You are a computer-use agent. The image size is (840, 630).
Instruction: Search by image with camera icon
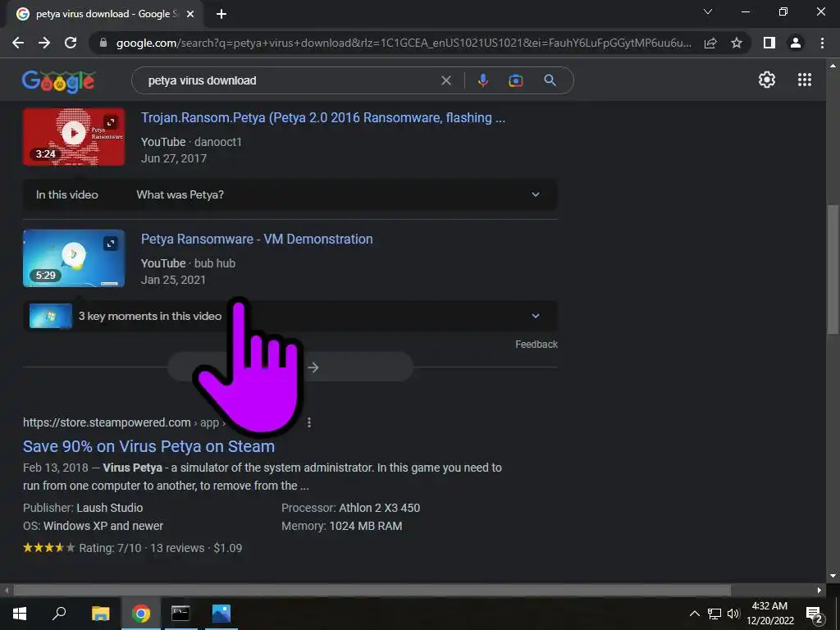click(515, 80)
